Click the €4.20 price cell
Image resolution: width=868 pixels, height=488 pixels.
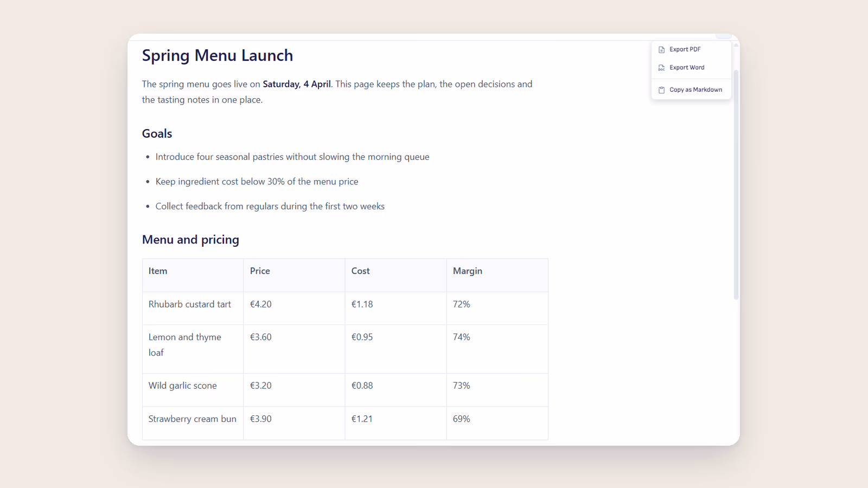click(294, 309)
